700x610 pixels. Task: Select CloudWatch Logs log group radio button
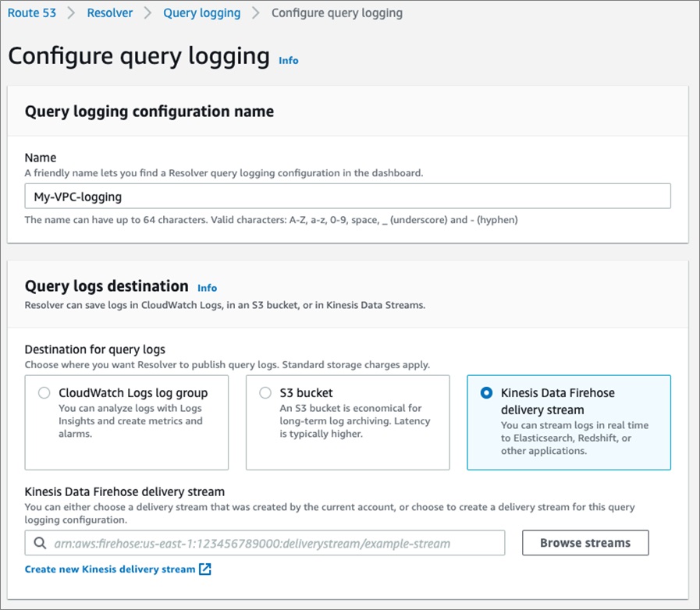click(x=44, y=392)
